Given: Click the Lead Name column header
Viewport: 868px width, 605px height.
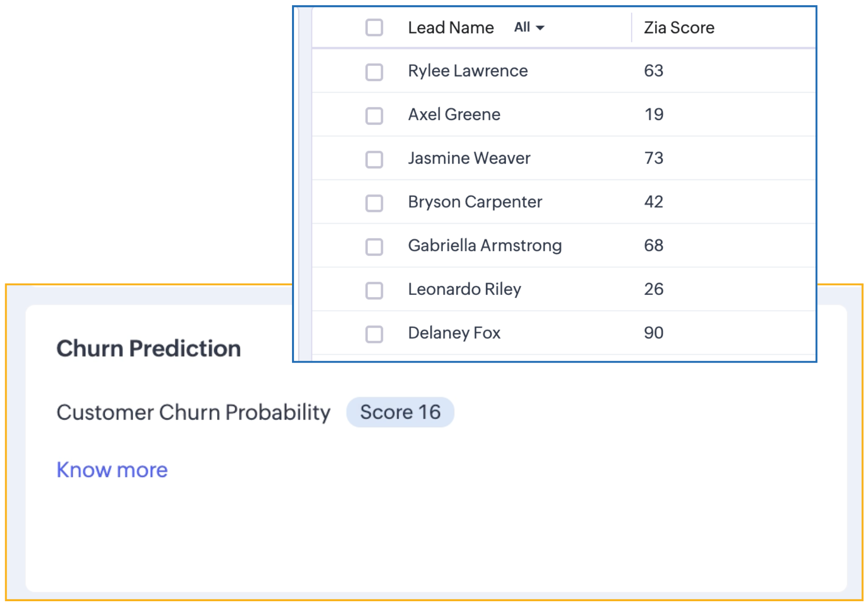Looking at the screenshot, I should coord(451,27).
